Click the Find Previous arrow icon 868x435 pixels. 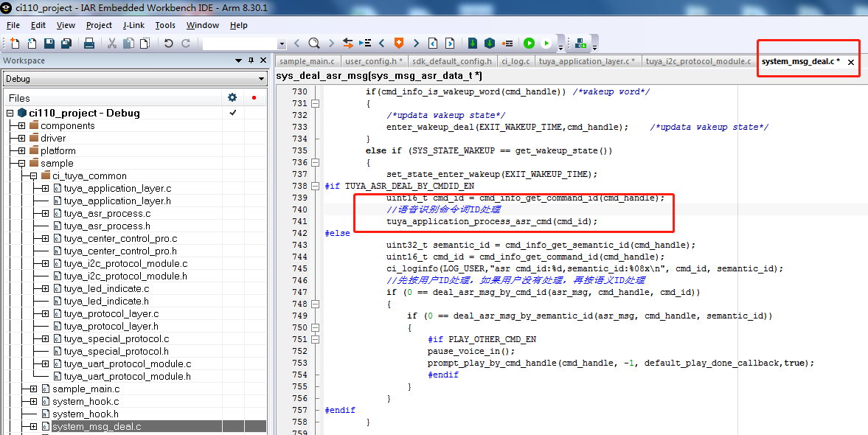pyautogui.click(x=296, y=43)
